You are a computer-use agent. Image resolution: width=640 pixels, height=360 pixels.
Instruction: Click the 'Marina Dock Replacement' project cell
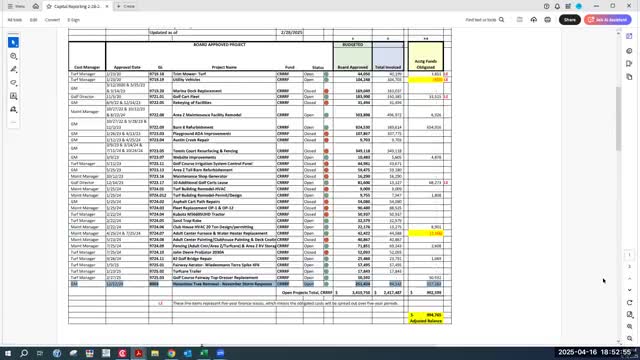click(x=224, y=88)
